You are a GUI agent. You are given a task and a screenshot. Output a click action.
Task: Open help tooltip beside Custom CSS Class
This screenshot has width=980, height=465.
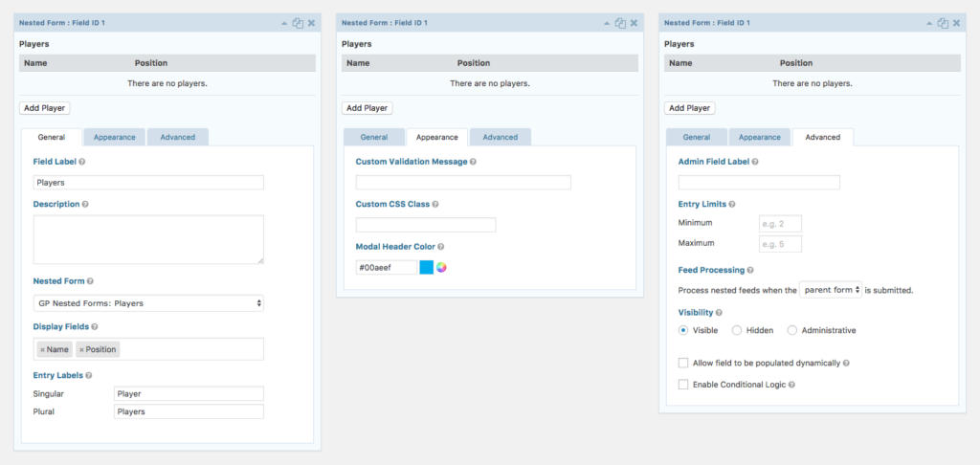(x=435, y=204)
